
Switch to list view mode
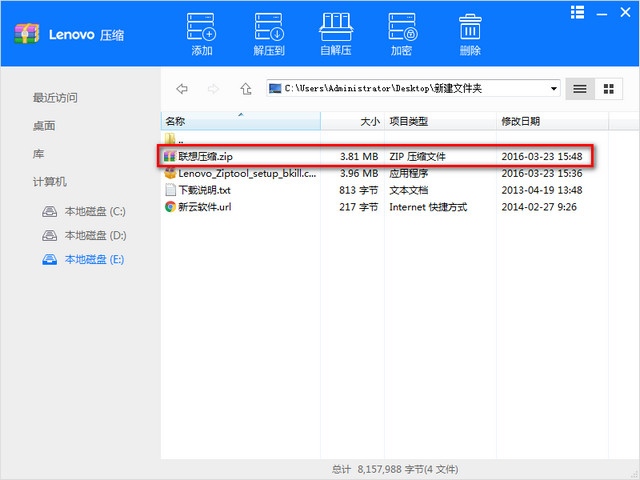coord(580,89)
